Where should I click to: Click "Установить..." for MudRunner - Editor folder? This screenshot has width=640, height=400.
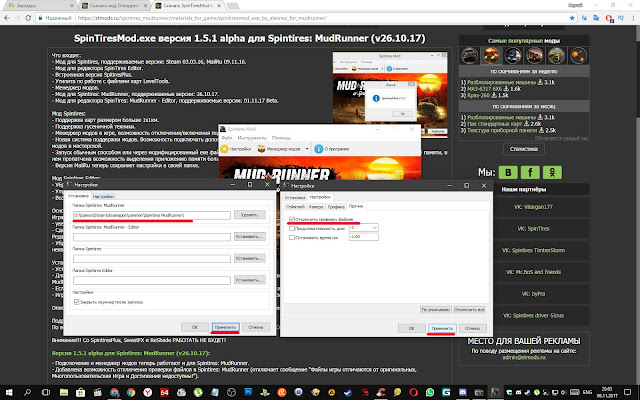249,236
